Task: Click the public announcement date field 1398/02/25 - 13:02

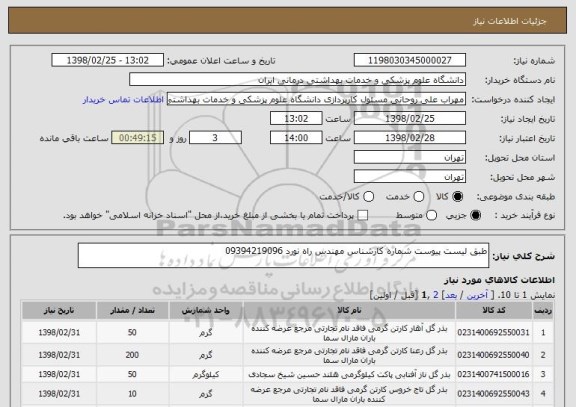Action: click(x=108, y=60)
